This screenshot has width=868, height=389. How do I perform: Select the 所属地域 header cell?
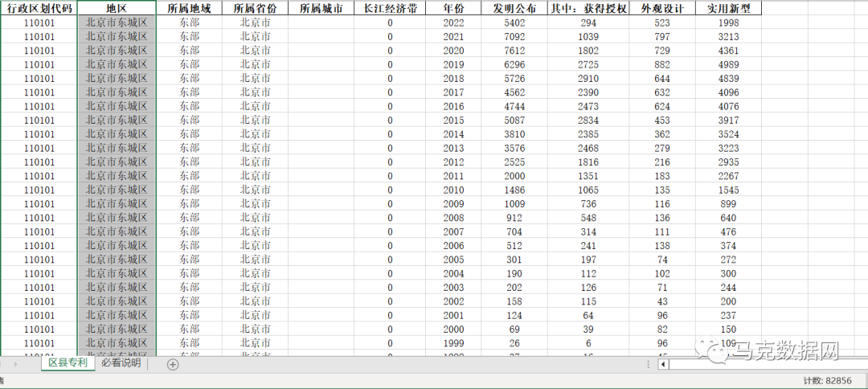(190, 8)
